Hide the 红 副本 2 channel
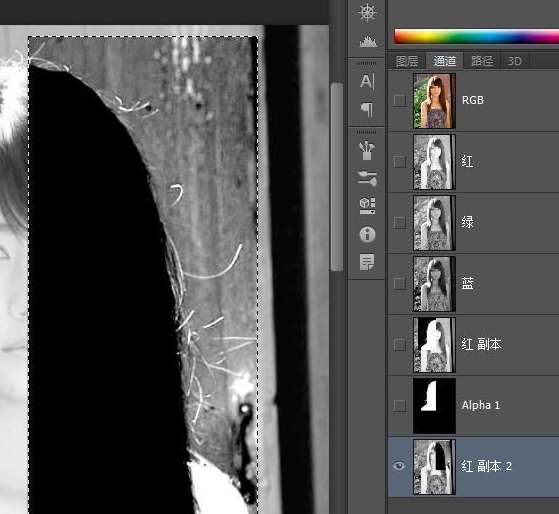The width and height of the screenshot is (559, 514). coord(399,466)
